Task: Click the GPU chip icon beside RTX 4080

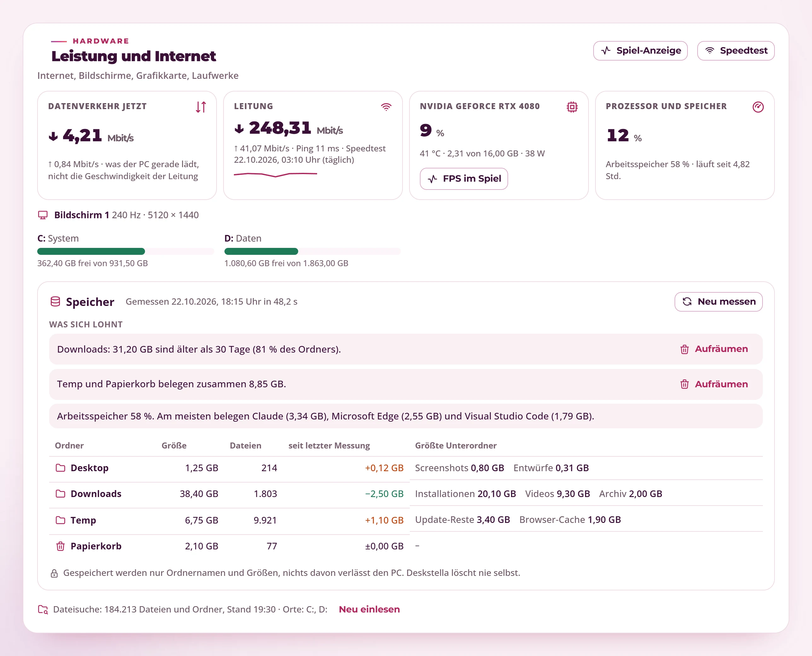Action: [x=572, y=107]
